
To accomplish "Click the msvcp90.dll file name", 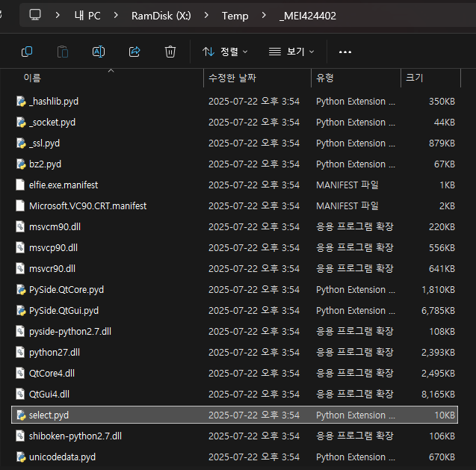I will point(53,248).
